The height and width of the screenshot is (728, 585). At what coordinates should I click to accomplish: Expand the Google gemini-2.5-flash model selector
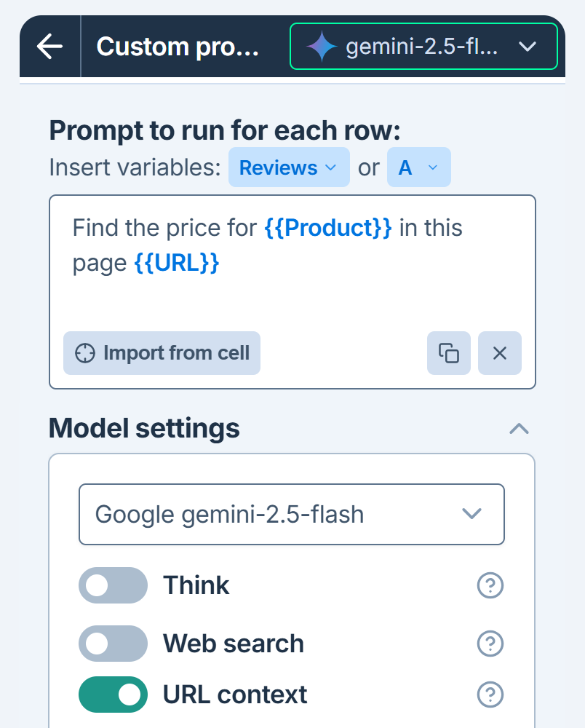(x=291, y=514)
